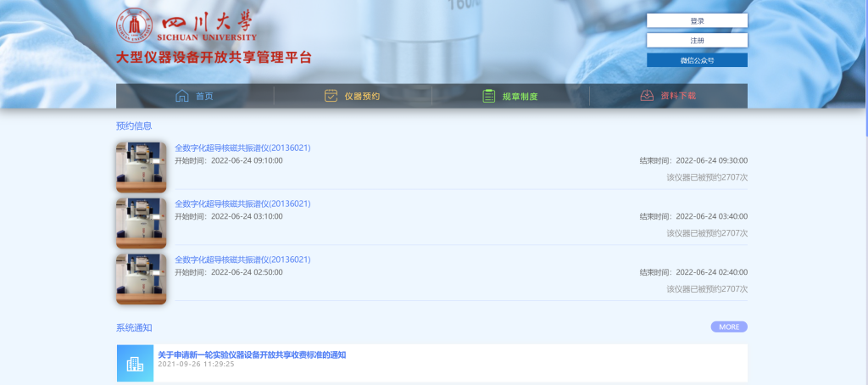Screen dimensions: 868x385
Task: Open second NMR spectrometer booking link at 03:10
Action: [242, 204]
